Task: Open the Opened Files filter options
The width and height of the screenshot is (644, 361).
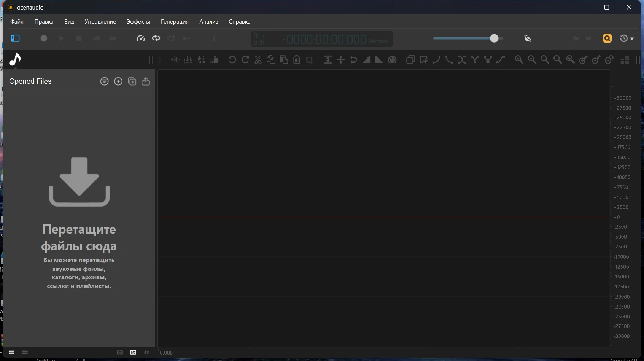Action: pos(104,81)
